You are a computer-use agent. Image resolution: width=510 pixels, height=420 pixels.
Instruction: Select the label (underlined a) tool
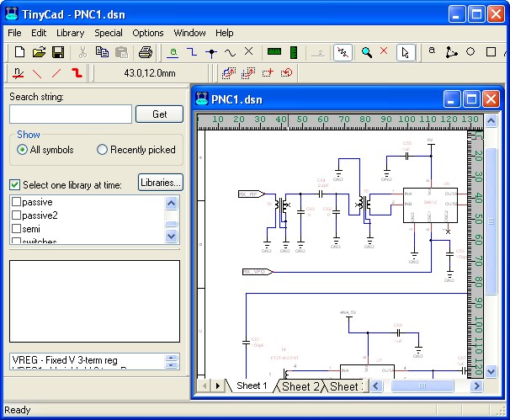point(173,52)
